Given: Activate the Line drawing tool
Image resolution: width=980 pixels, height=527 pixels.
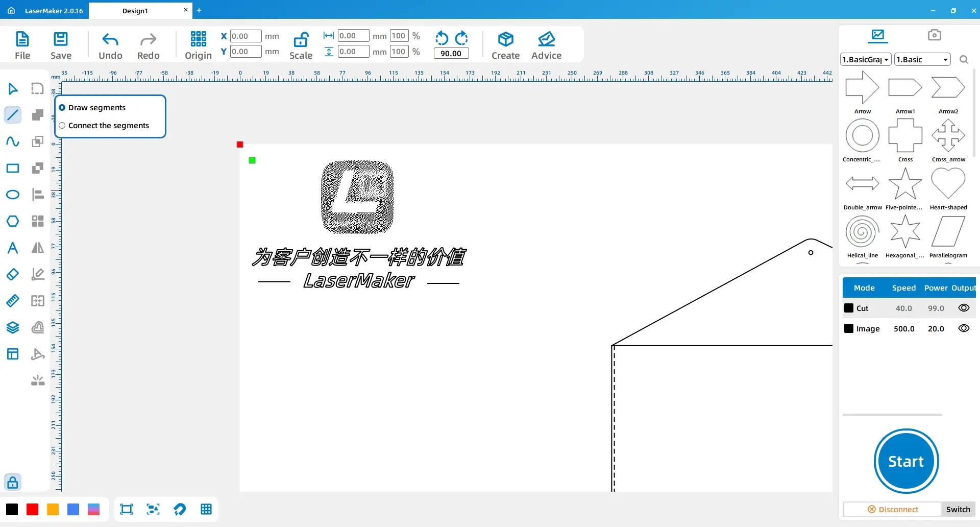Looking at the screenshot, I should (x=13, y=115).
